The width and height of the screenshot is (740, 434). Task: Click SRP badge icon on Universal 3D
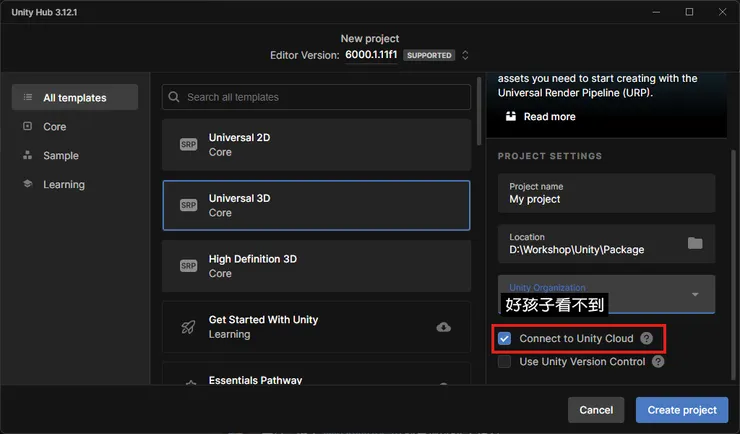(188, 205)
